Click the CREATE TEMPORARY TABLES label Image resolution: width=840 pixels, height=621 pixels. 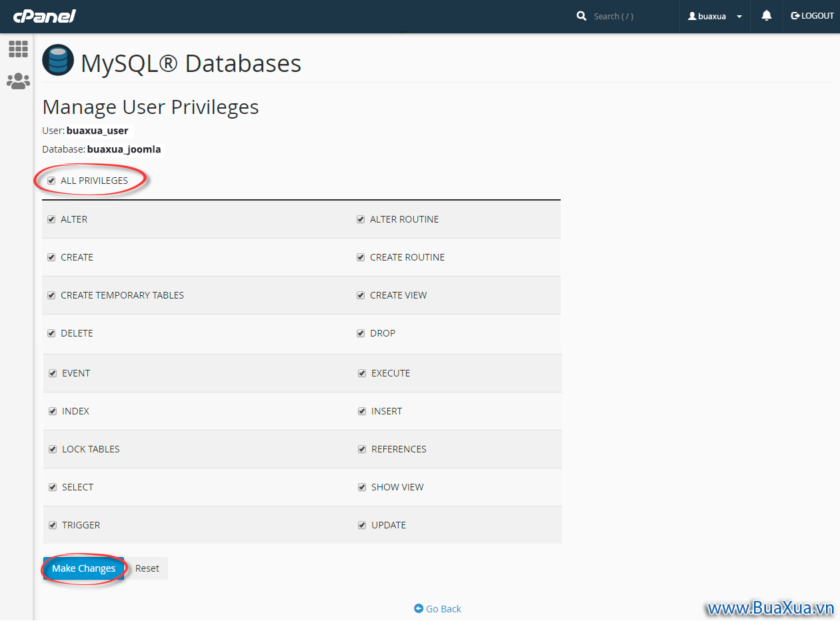(x=122, y=295)
